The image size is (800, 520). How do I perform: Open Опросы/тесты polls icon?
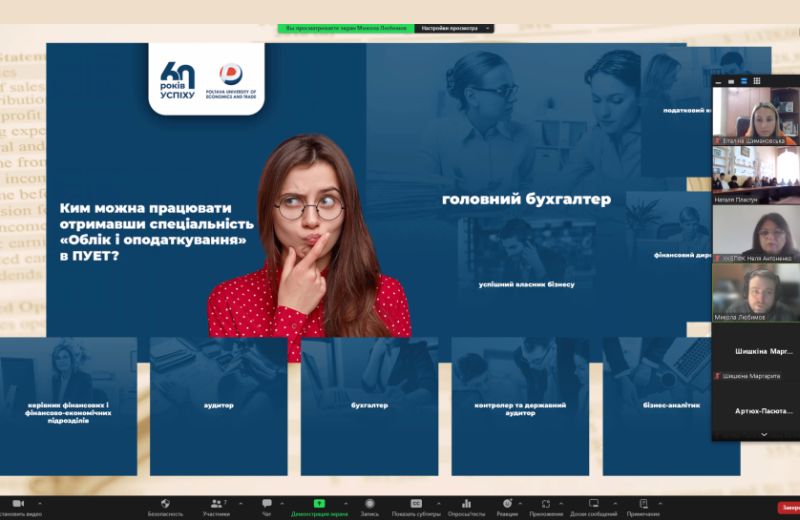(466, 503)
